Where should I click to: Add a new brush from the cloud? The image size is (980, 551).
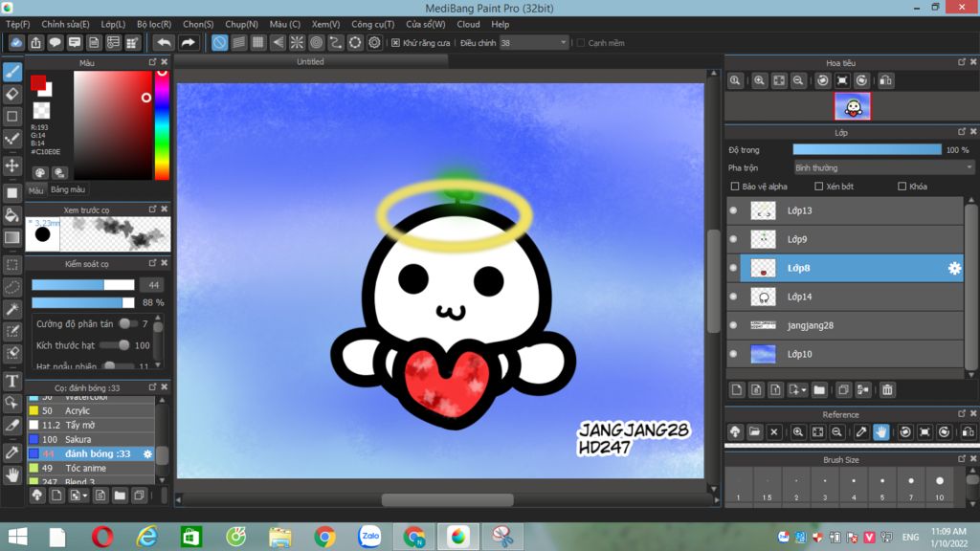click(37, 496)
